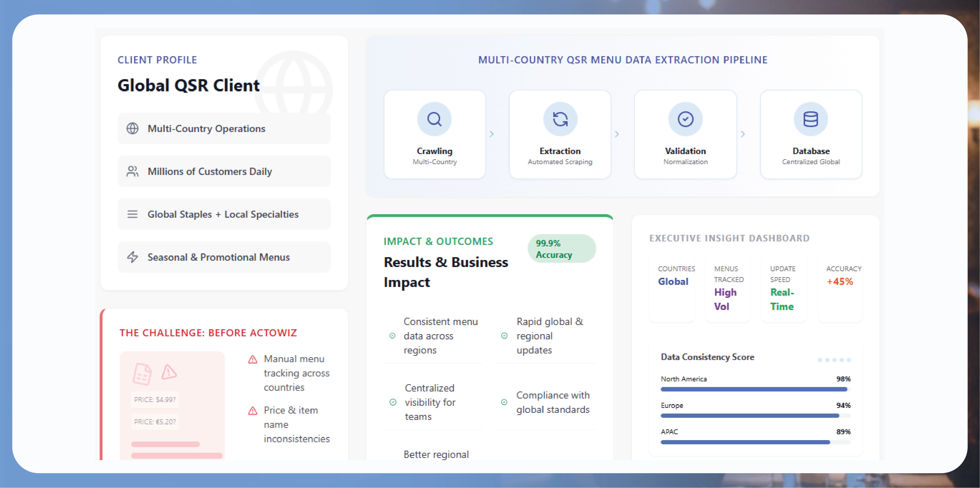Click the Extraction refresh arrows icon

tap(560, 119)
